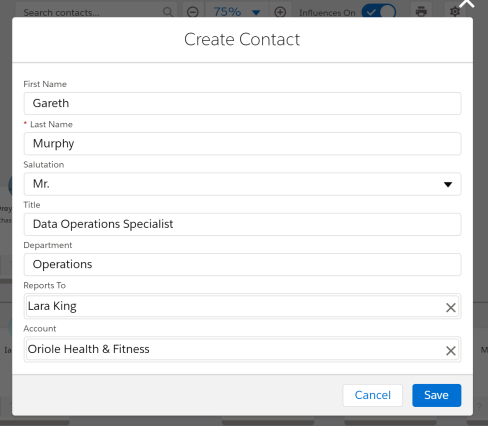Save the new contact
The width and height of the screenshot is (488, 426).
[436, 395]
